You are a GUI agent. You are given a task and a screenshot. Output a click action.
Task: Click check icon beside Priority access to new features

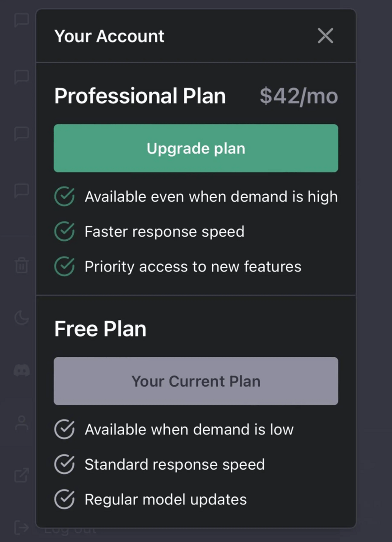(x=65, y=266)
